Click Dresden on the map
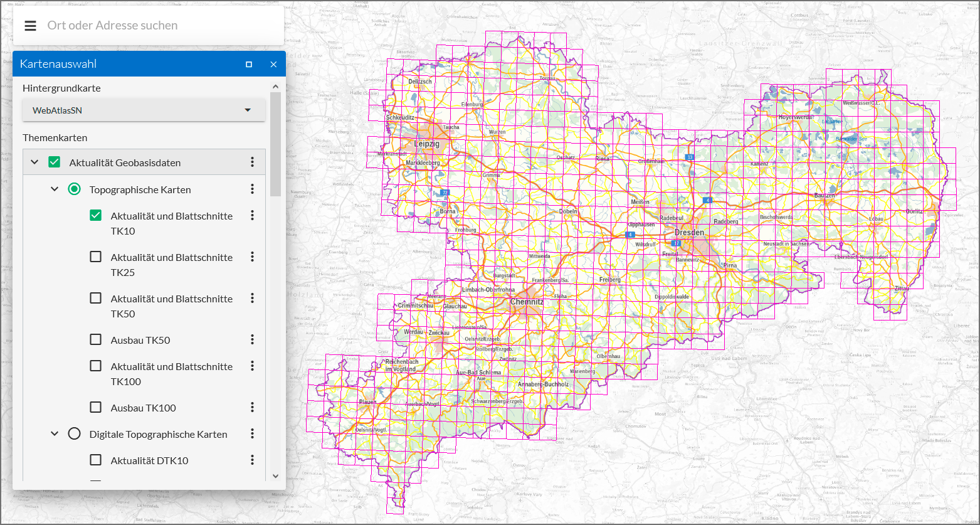Image resolution: width=980 pixels, height=525 pixels. (689, 232)
